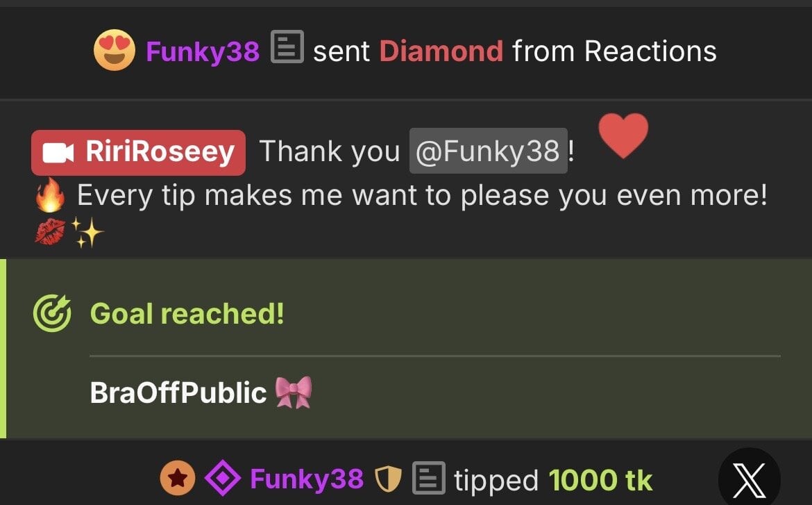Open Funky38 profile from Diamond message
812x505 pixels.
203,51
